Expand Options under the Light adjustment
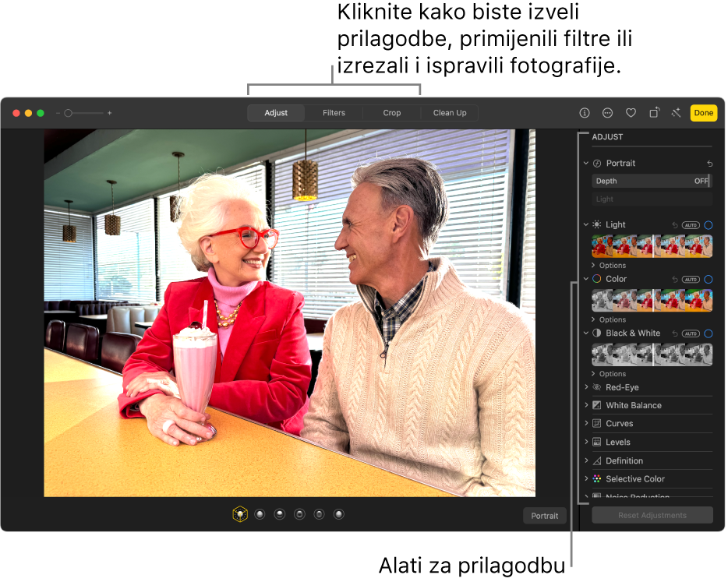This screenshot has height=582, width=728. click(x=607, y=265)
